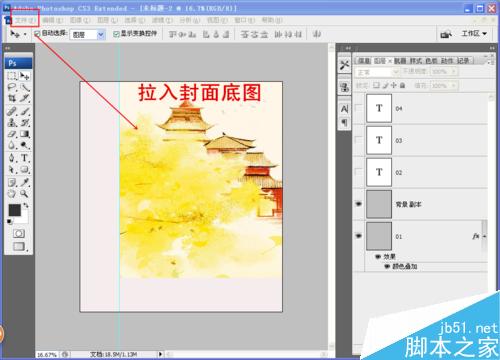The width and height of the screenshot is (500, 360).
Task: Select the Pen tool
Action: pos(12,158)
